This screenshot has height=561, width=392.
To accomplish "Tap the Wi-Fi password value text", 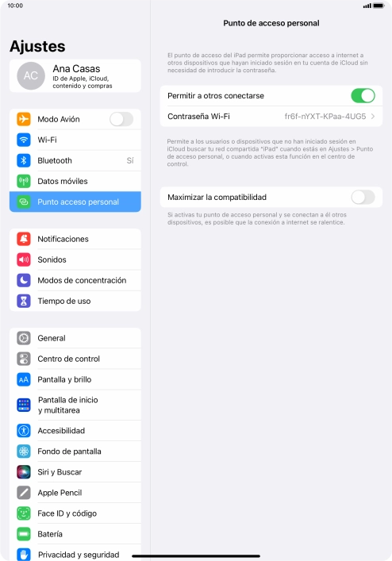I will tap(325, 117).
